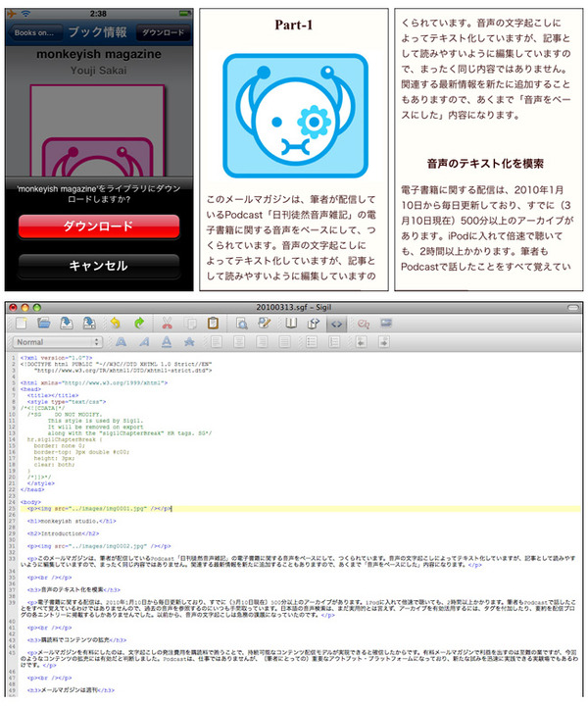Click the blue monkey illustration under Part-1
588x706 pixels.
[x=295, y=116]
